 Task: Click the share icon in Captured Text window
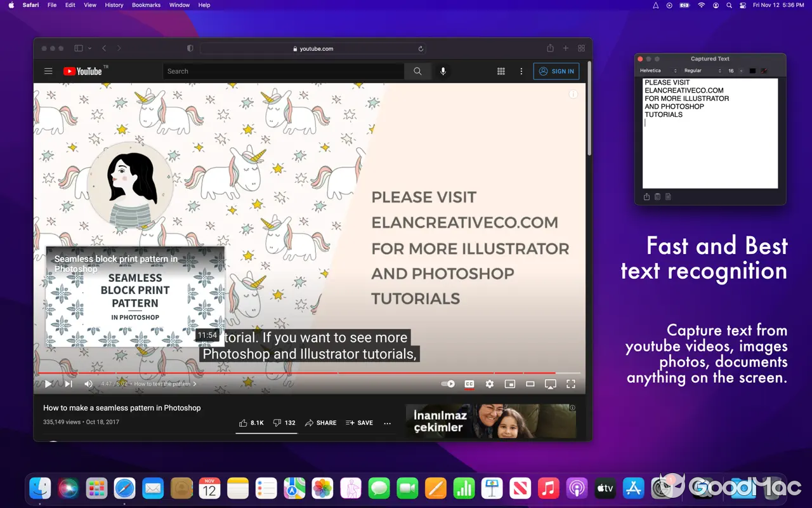tap(646, 197)
